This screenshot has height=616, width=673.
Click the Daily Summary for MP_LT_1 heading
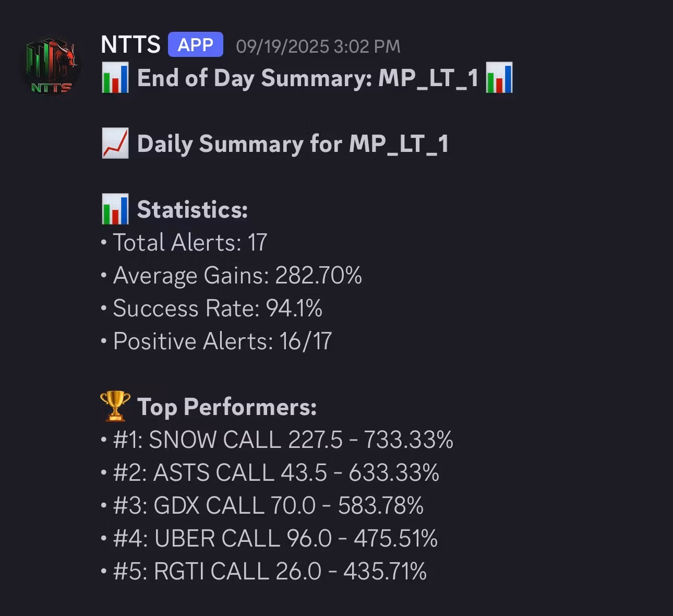pyautogui.click(x=293, y=144)
